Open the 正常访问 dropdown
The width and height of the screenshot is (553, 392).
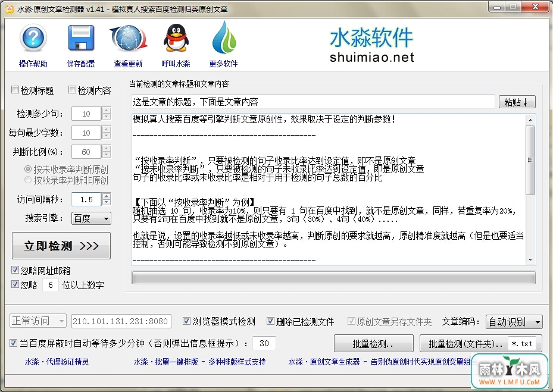coord(38,321)
